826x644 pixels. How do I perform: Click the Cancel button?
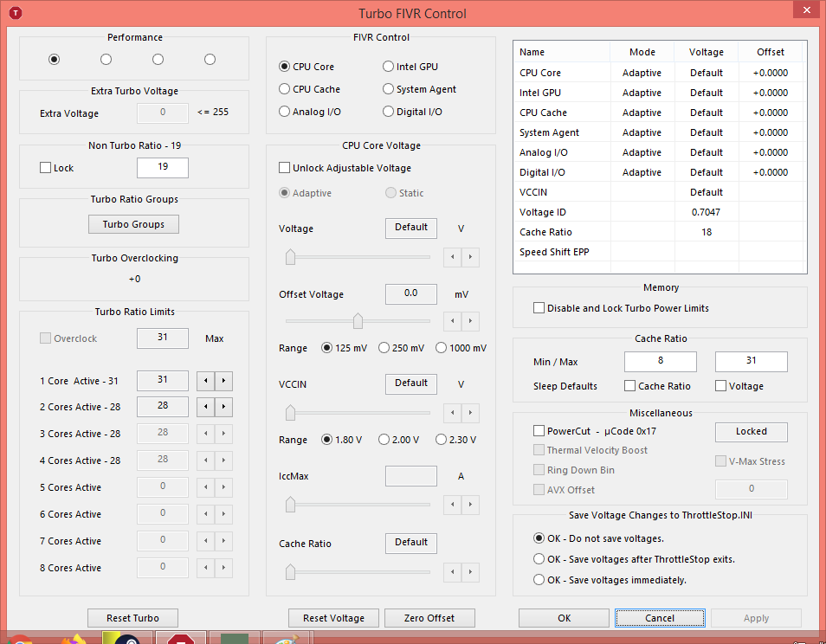(x=660, y=618)
